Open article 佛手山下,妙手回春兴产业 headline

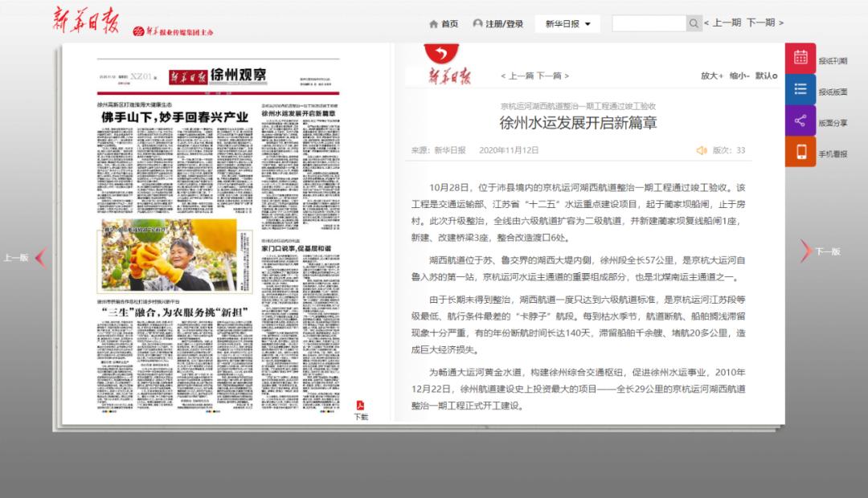[174, 117]
